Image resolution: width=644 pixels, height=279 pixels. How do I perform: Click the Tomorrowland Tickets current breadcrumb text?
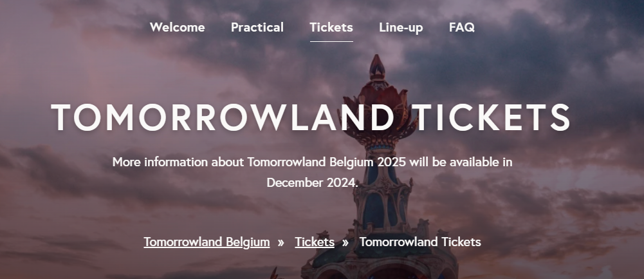pyautogui.click(x=420, y=242)
